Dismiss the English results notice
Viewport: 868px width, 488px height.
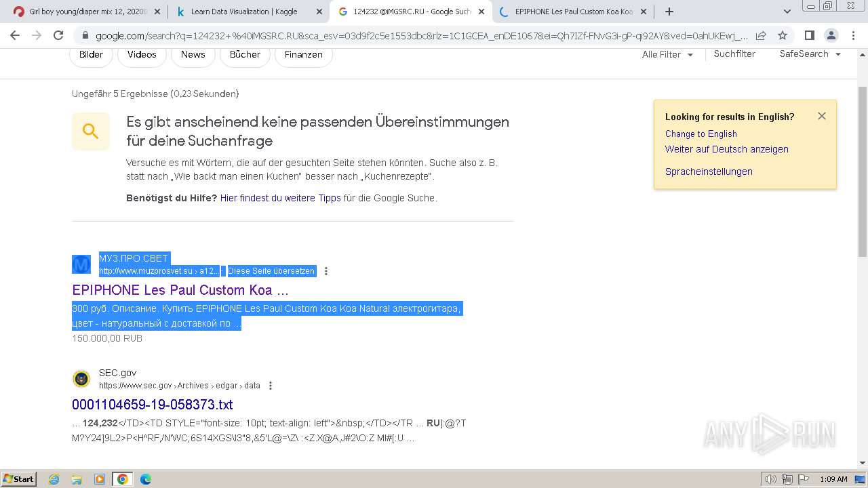pos(821,116)
